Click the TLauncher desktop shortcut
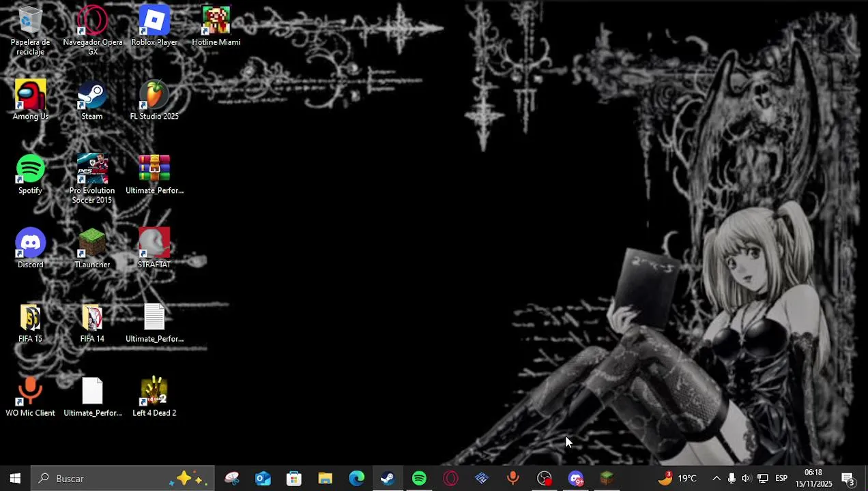The width and height of the screenshot is (868, 491). pyautogui.click(x=92, y=250)
